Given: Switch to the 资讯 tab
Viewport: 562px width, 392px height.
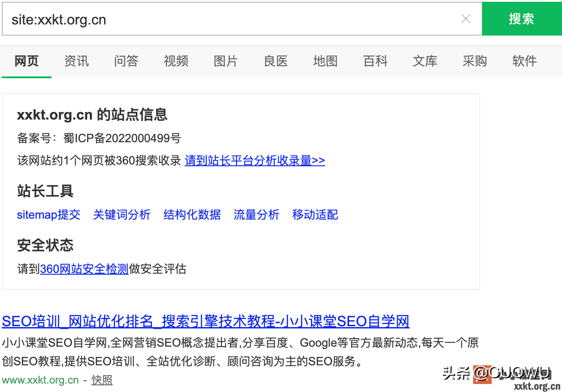Looking at the screenshot, I should tap(76, 61).
